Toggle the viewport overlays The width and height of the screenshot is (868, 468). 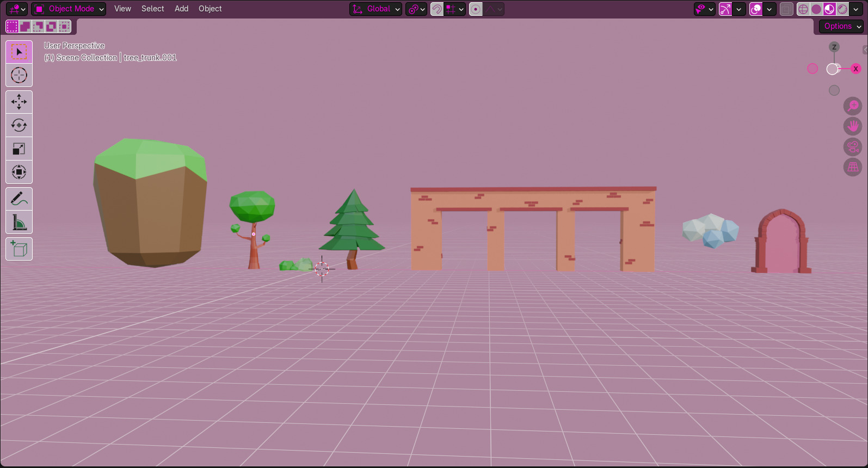[756, 9]
